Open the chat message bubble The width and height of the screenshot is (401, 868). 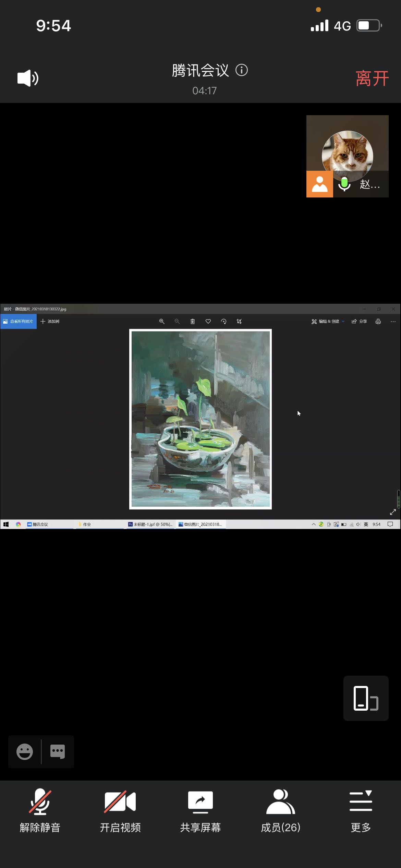(57, 751)
